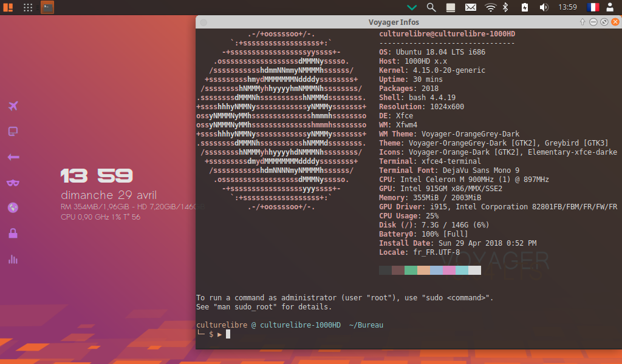This screenshot has width=622, height=364.
Task: Click the mail envelope icon in the panel
Action: coord(470,7)
